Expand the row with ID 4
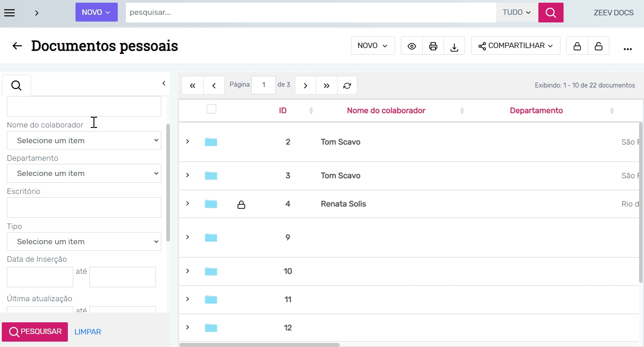Viewport: 644px width, 347px height. (188, 204)
